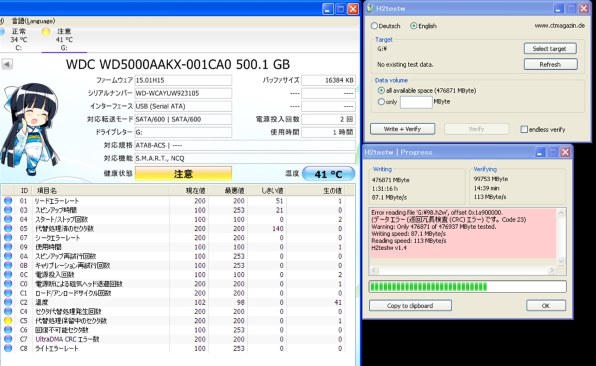
Task: Click status icon for C7 UltraDMA CRC row
Action: pyautogui.click(x=8, y=339)
